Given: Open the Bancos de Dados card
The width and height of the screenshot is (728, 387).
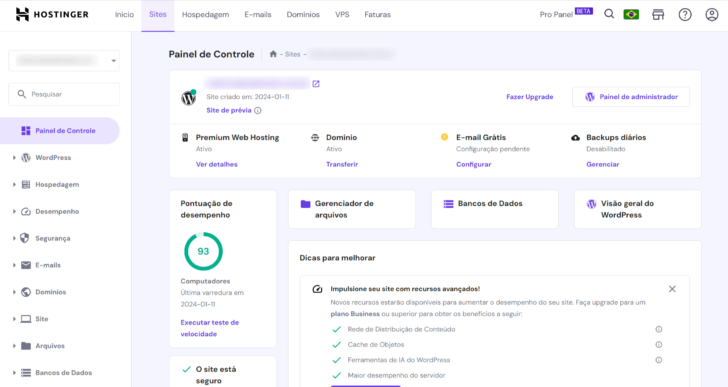Looking at the screenshot, I should 495,209.
